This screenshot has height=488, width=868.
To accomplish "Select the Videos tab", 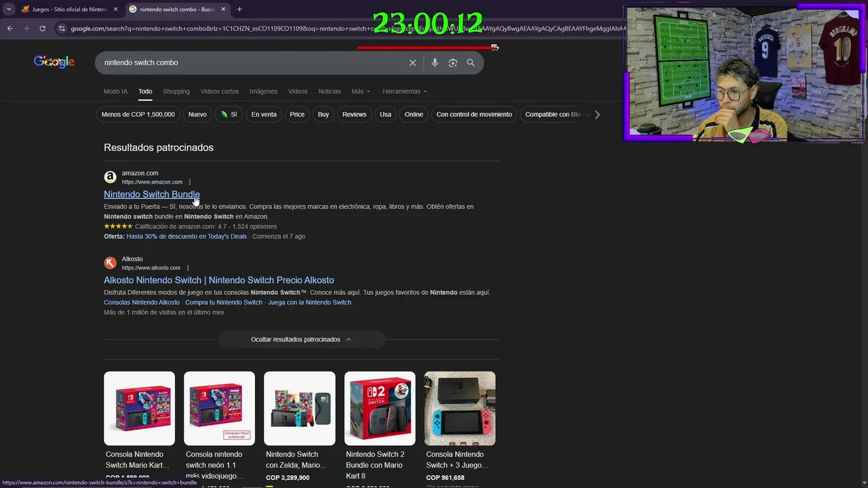I will click(x=298, y=91).
